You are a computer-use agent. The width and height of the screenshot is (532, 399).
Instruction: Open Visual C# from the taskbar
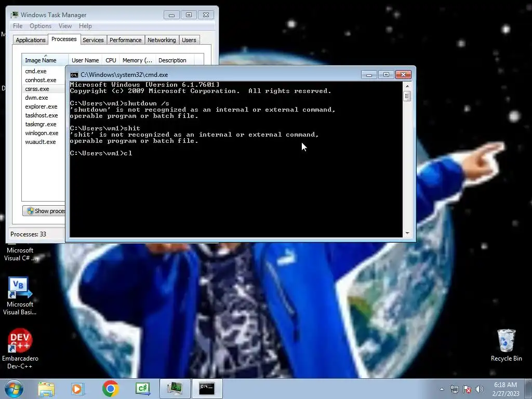click(x=143, y=389)
